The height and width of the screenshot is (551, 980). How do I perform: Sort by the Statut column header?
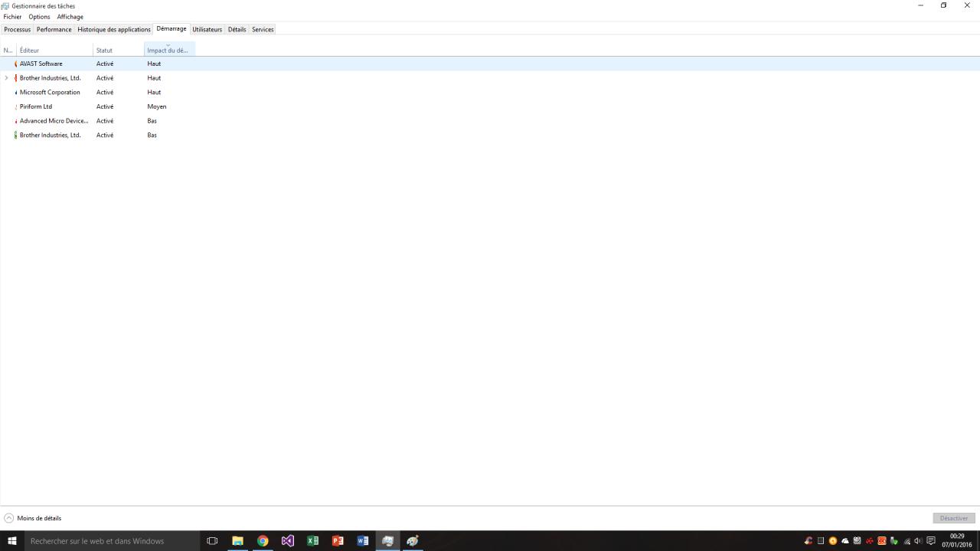coord(119,50)
